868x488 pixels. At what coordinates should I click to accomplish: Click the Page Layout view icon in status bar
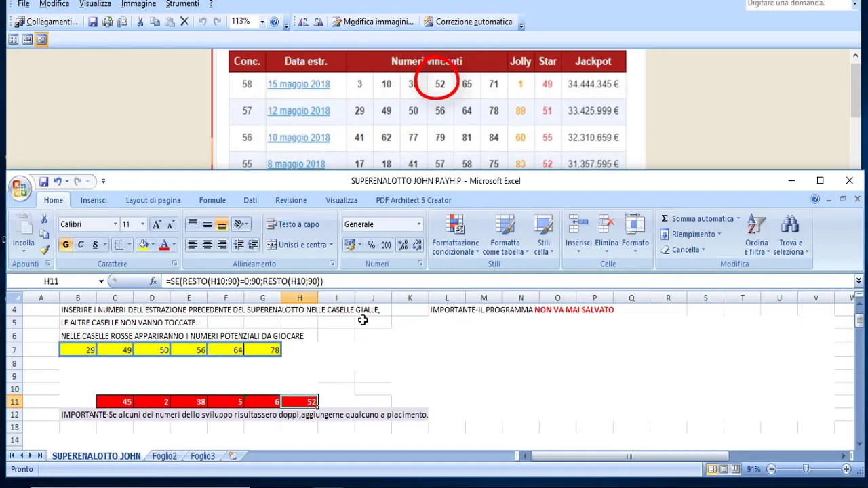[724, 469]
